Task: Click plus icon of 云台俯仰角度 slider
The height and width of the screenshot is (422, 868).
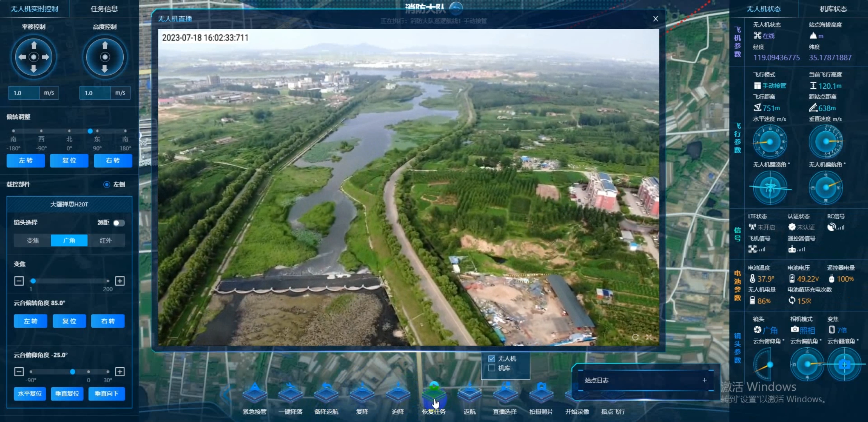Action: coord(120,372)
